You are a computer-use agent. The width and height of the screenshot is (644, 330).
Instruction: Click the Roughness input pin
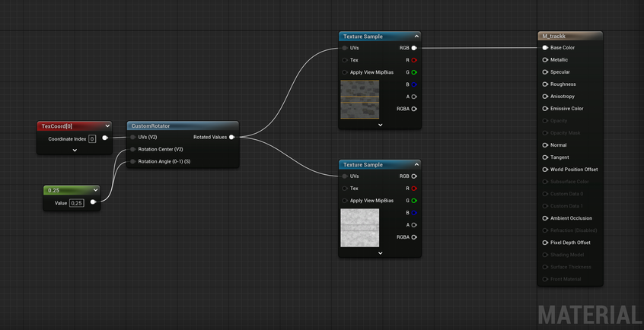[x=545, y=84]
